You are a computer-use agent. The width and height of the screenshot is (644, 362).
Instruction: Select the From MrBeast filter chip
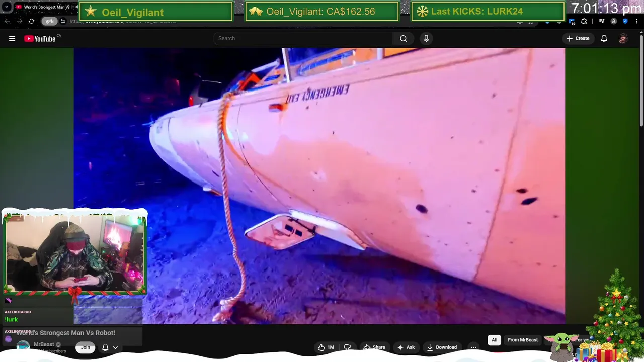click(523, 340)
